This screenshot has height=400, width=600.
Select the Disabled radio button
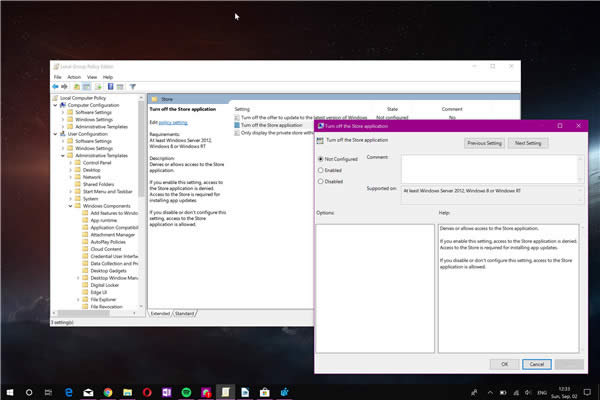click(320, 181)
